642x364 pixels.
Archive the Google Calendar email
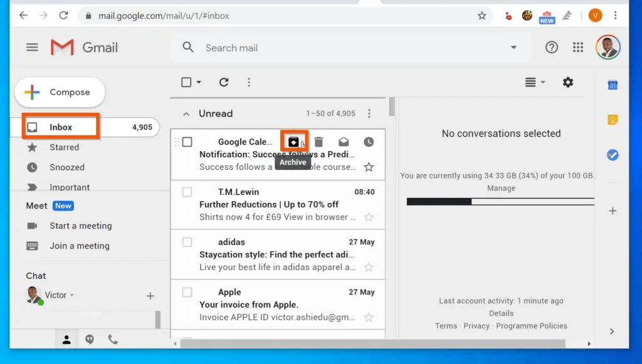click(294, 142)
